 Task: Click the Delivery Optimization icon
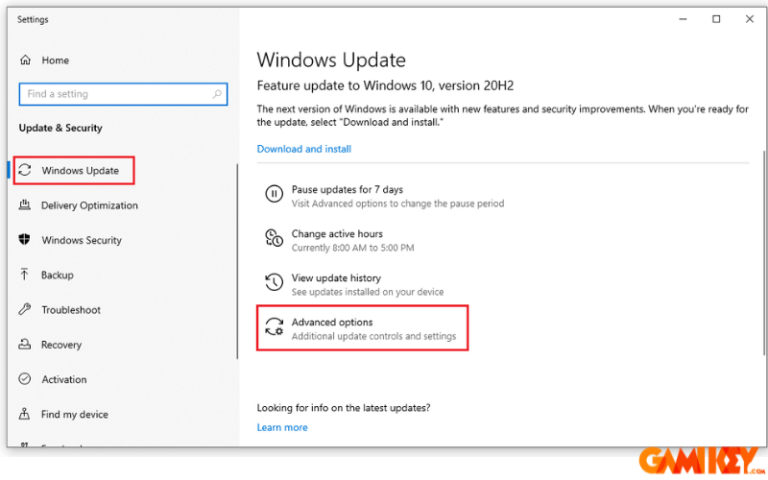[x=24, y=205]
